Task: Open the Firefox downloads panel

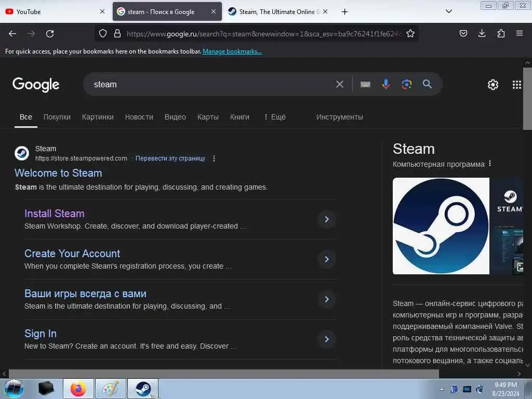Action: point(482,33)
